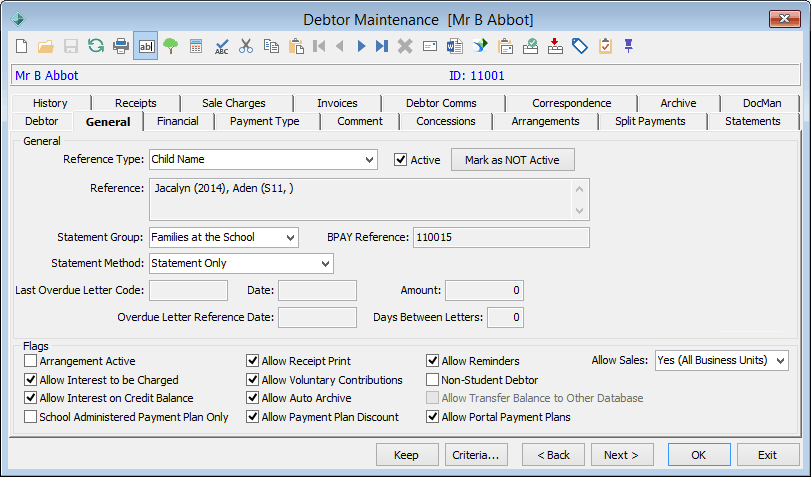Click the orange clipboard checkmark icon
The width and height of the screenshot is (811, 477).
tap(605, 46)
